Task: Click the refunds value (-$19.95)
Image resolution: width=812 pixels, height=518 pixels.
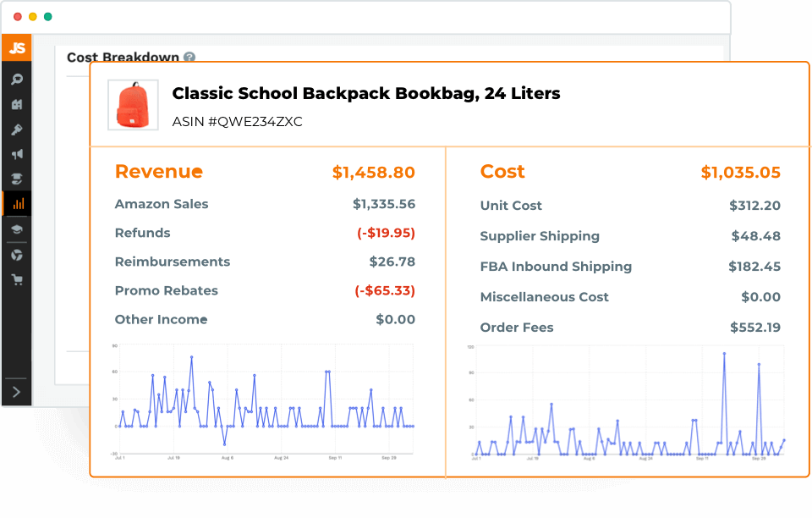Action: pos(386,233)
